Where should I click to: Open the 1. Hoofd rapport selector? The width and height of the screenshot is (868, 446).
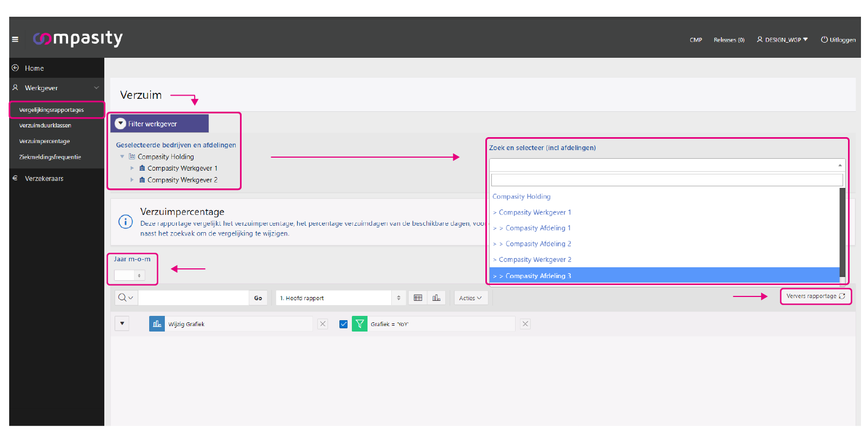point(340,298)
